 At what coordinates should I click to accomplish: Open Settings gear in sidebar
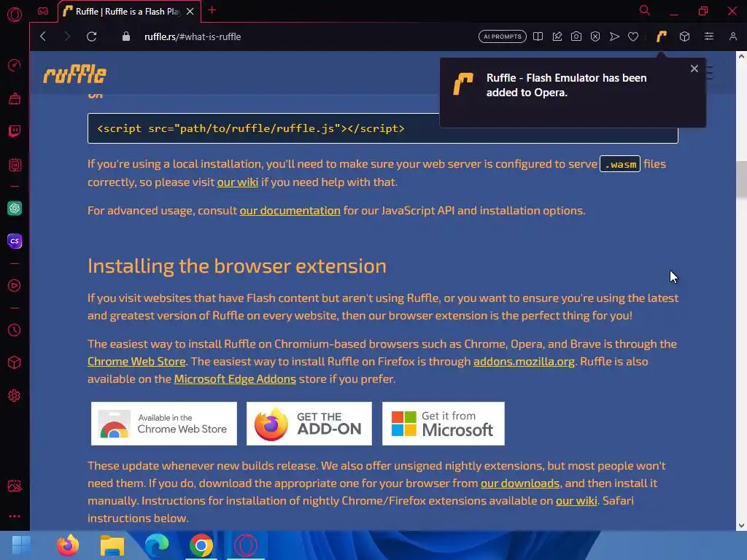15,396
